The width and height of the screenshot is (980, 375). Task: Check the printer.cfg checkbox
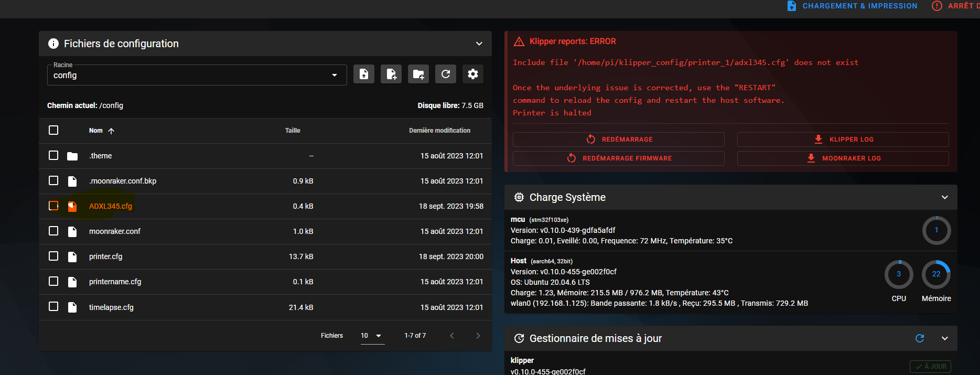point(53,256)
